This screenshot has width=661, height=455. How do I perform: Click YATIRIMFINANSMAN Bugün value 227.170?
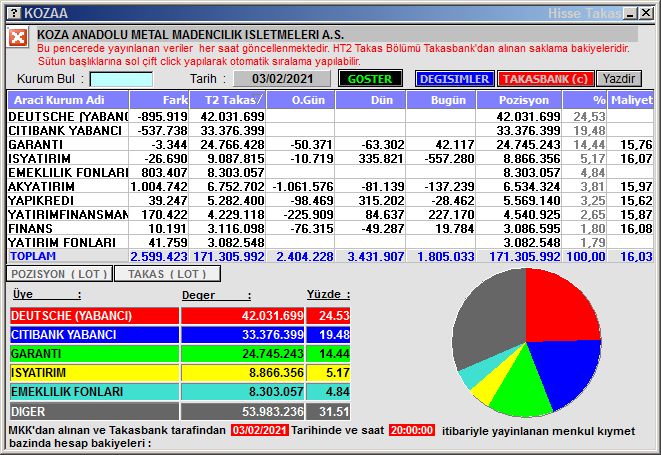[x=451, y=215]
